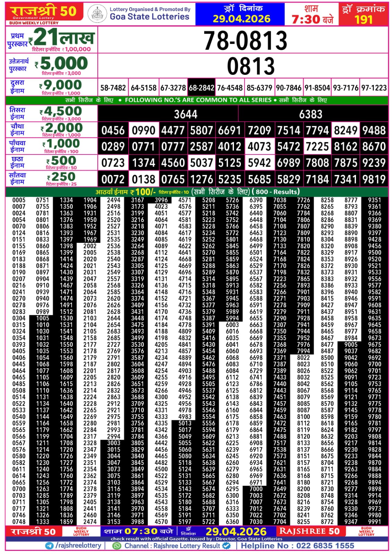Click the WhatsApp icon in the footer

point(117,546)
